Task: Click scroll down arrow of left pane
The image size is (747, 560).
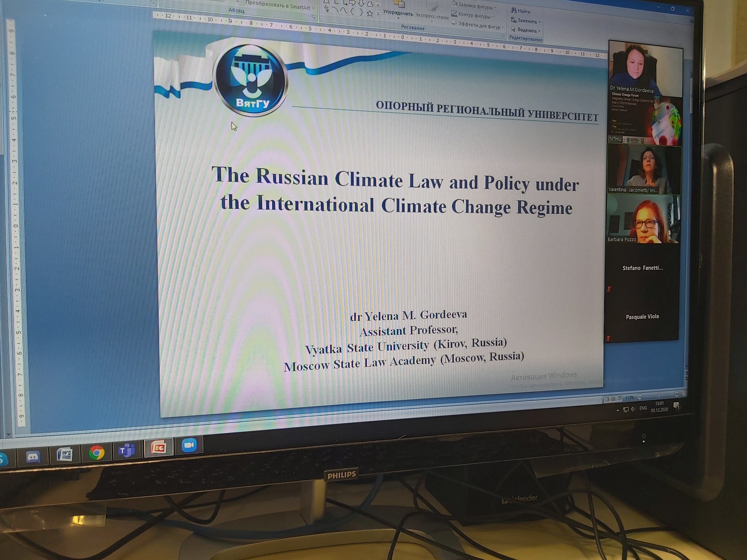Action: [9, 434]
